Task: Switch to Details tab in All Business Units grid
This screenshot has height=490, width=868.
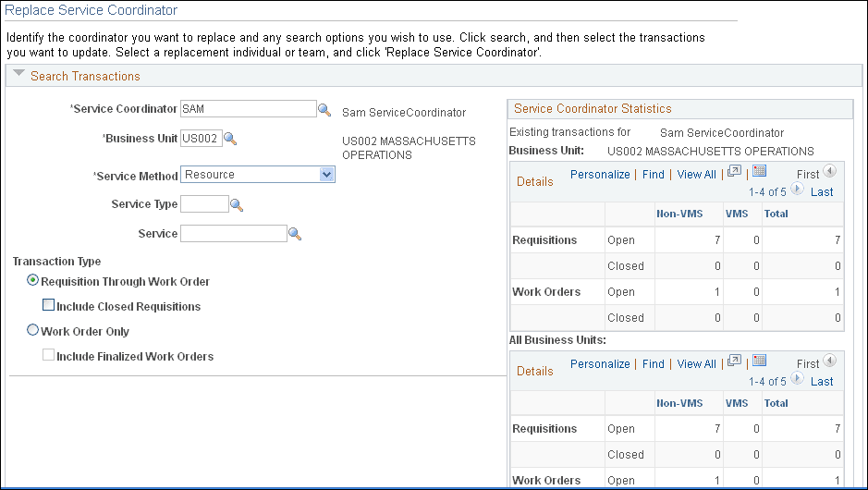Action: coord(534,371)
